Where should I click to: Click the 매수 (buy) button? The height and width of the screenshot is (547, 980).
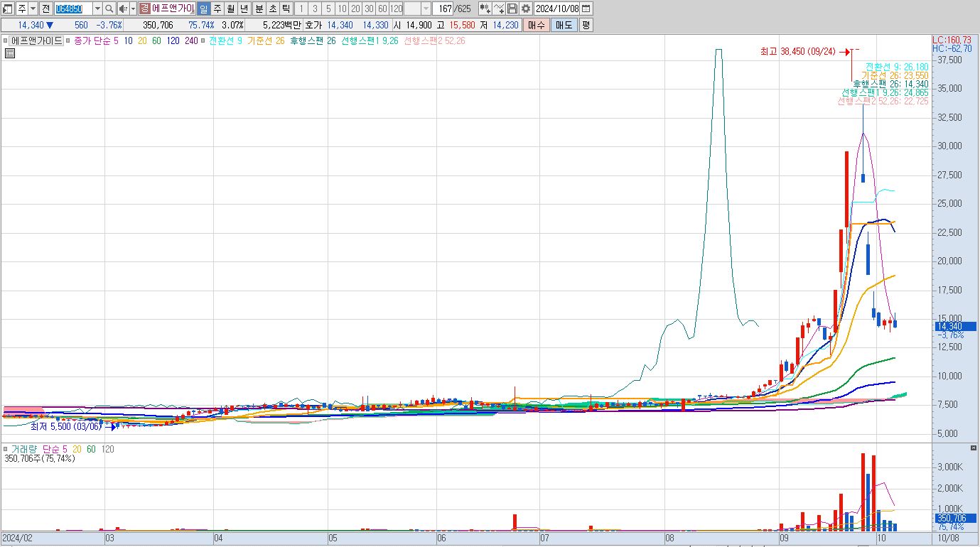[537, 25]
